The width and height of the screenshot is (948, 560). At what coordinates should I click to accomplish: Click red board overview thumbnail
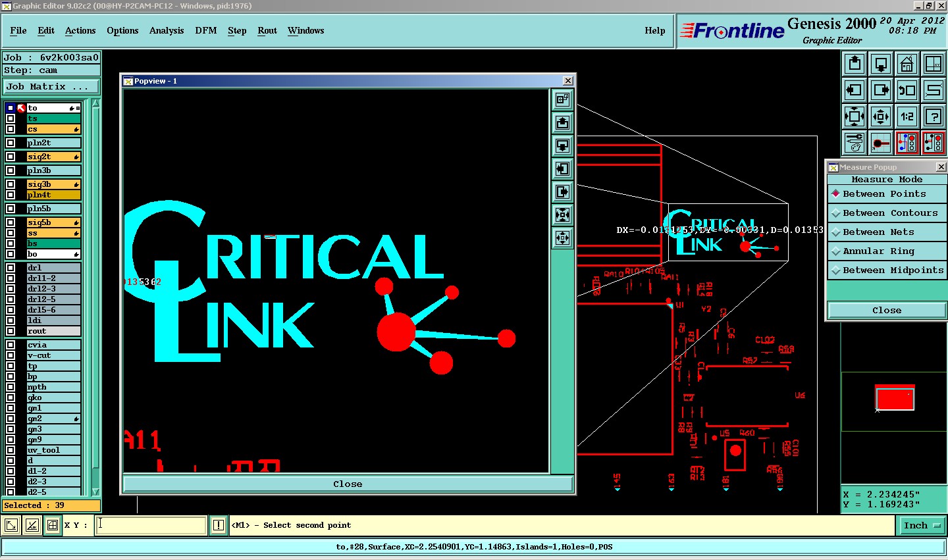click(895, 398)
